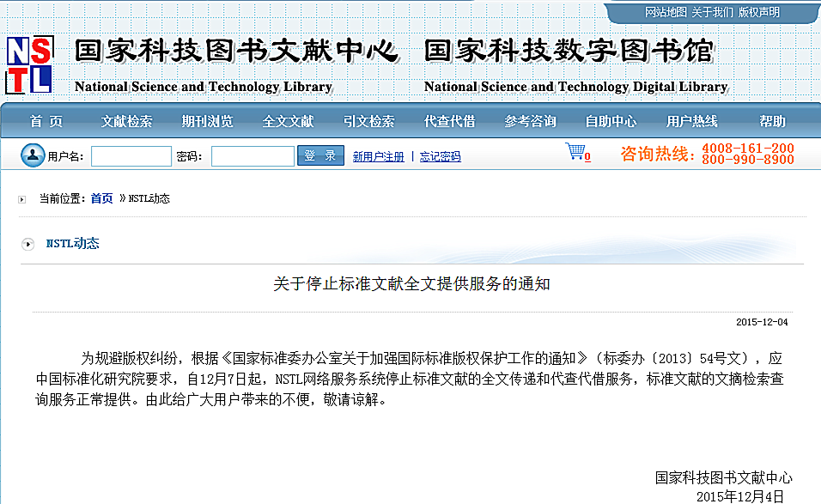Open 参考咨询 in the navigation bar

point(530,121)
